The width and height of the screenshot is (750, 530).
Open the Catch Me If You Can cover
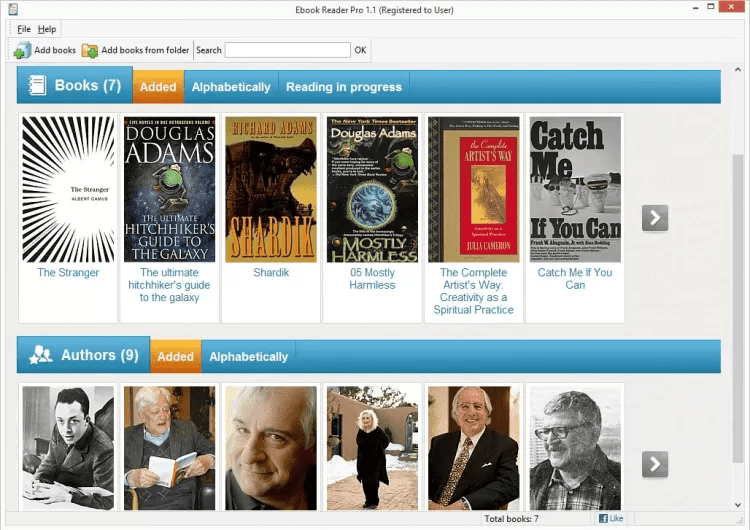575,189
